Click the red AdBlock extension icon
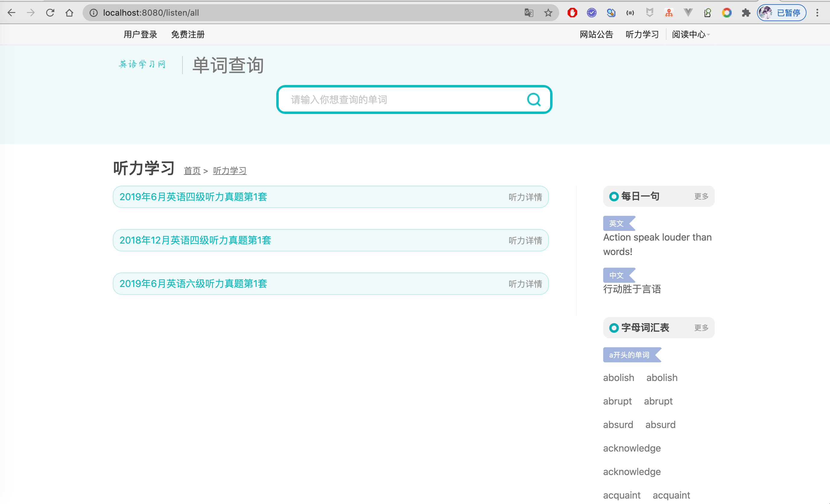The width and height of the screenshot is (830, 504). pyautogui.click(x=572, y=13)
